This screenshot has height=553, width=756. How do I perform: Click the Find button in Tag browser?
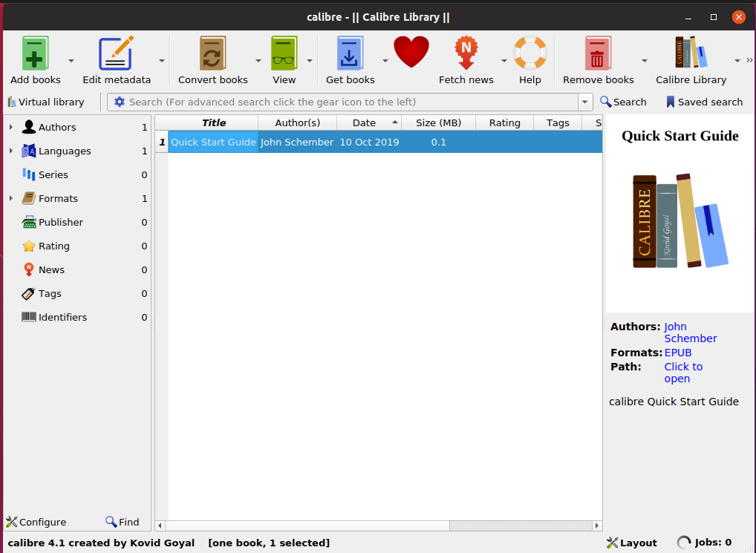tap(123, 522)
